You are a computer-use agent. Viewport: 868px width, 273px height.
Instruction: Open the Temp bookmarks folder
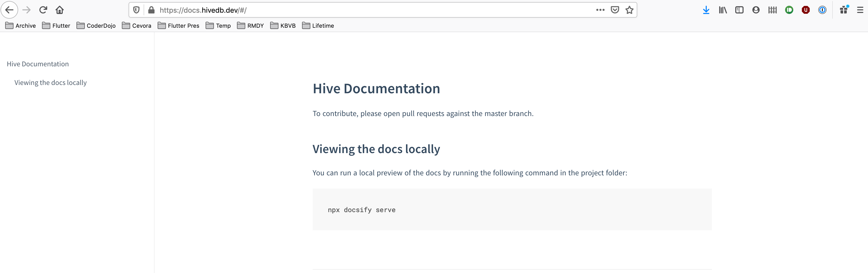click(x=218, y=26)
